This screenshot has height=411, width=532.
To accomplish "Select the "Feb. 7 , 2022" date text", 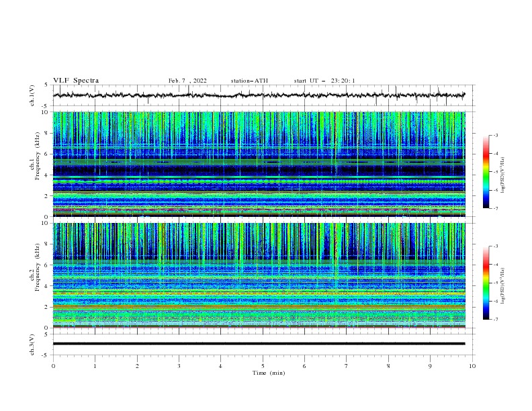I will [x=187, y=81].
